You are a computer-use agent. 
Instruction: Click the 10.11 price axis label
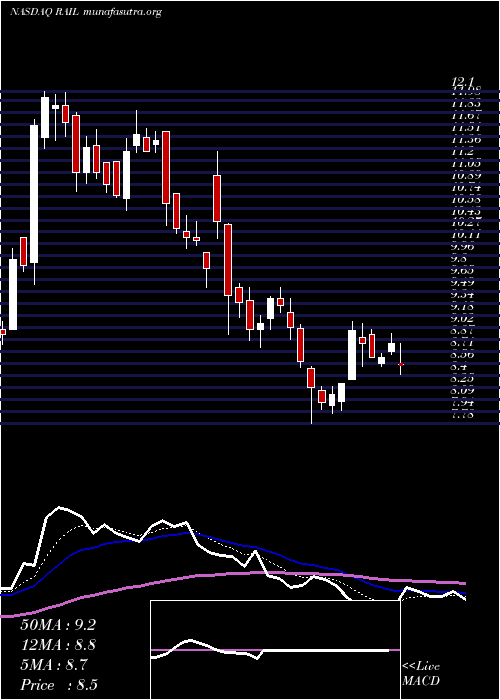point(466,234)
